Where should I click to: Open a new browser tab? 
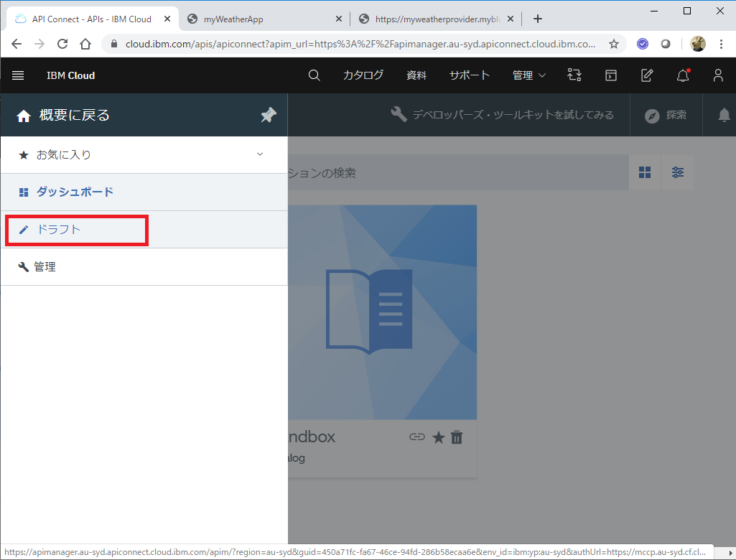point(538,19)
